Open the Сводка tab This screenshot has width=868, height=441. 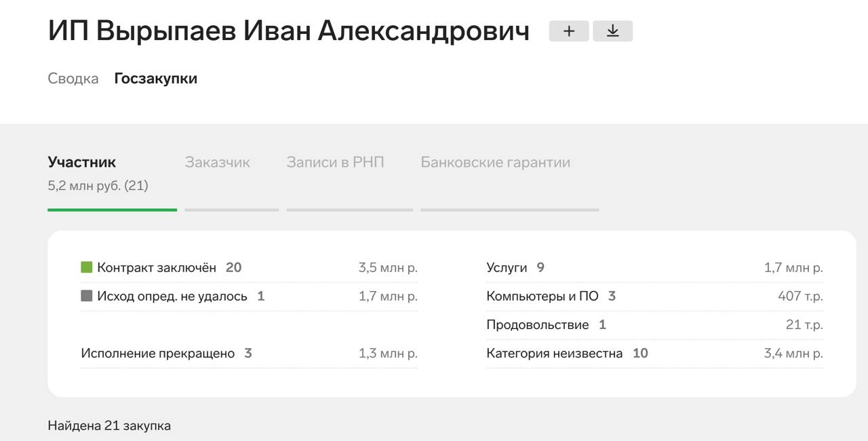click(x=73, y=79)
